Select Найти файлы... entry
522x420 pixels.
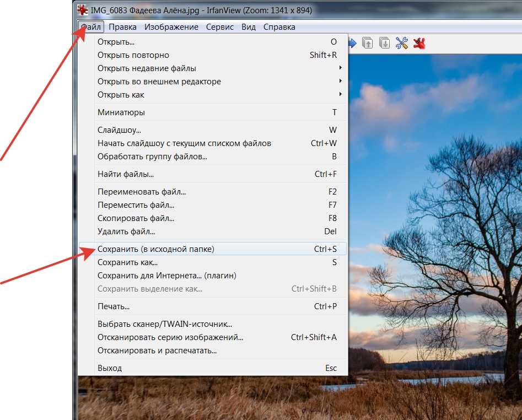tap(213, 174)
